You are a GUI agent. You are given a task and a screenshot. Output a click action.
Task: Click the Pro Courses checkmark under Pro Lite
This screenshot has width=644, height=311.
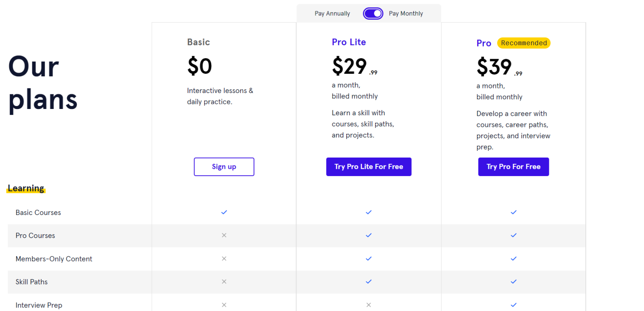pyautogui.click(x=369, y=235)
